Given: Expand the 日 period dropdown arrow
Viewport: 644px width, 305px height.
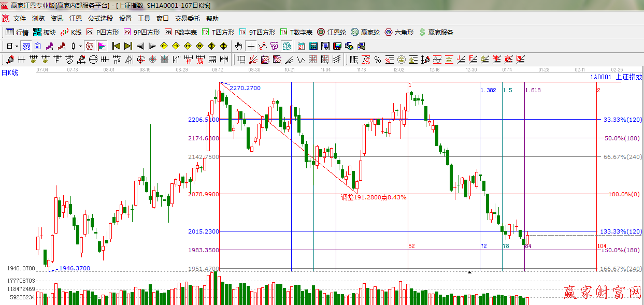Looking at the screenshot, I should pos(17,46).
